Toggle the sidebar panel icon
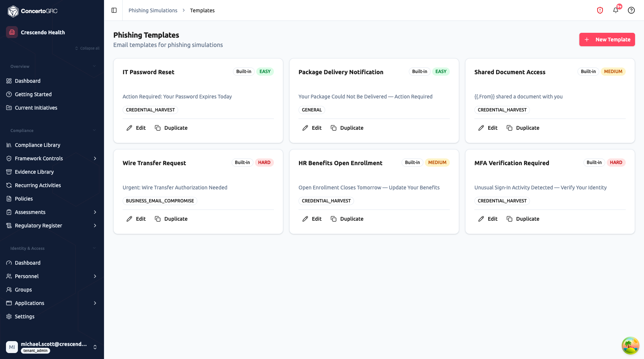644x359 pixels. point(114,10)
